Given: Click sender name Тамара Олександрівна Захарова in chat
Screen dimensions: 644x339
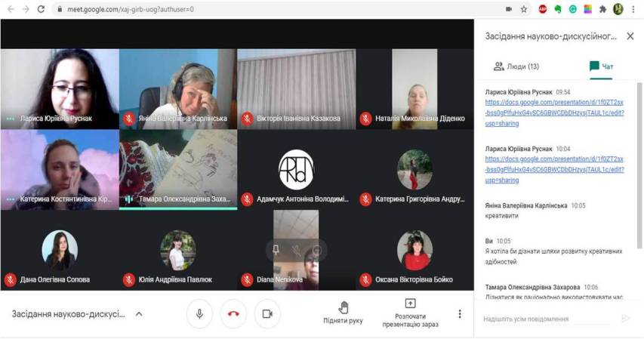Looking at the screenshot, I should point(533,287).
